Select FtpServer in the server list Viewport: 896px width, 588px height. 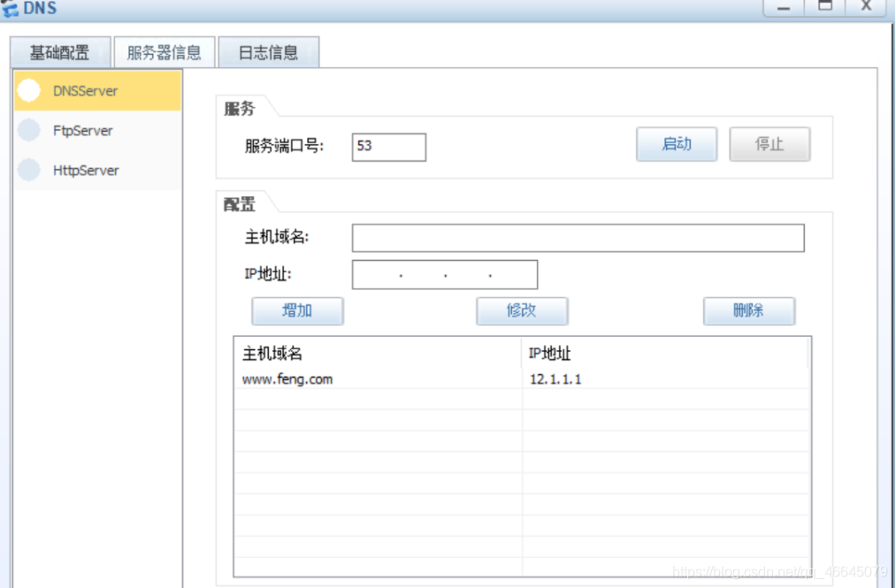pyautogui.click(x=97, y=130)
